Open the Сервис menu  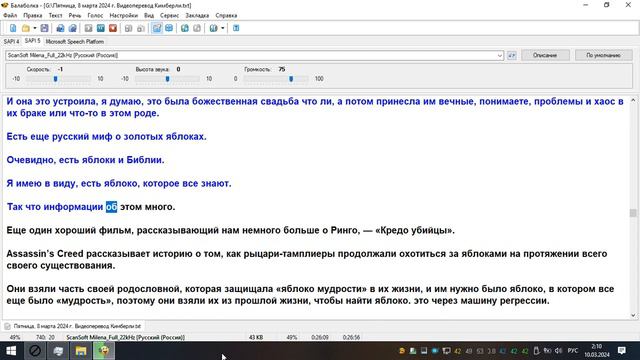[x=169, y=16]
